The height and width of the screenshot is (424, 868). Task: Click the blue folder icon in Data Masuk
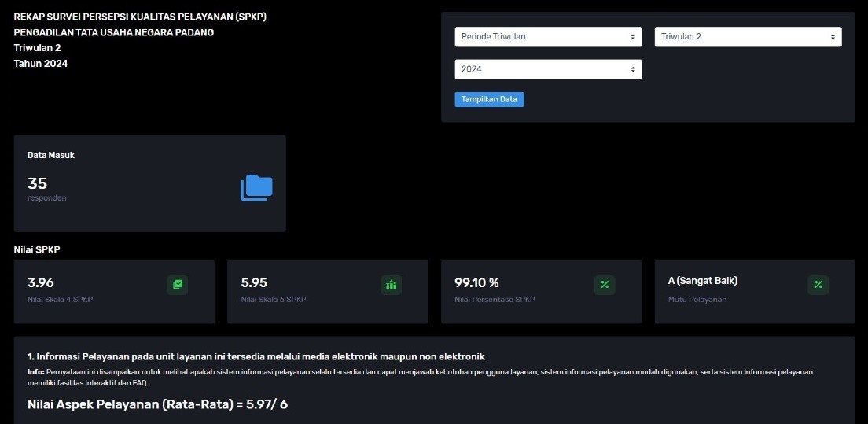[x=256, y=188]
